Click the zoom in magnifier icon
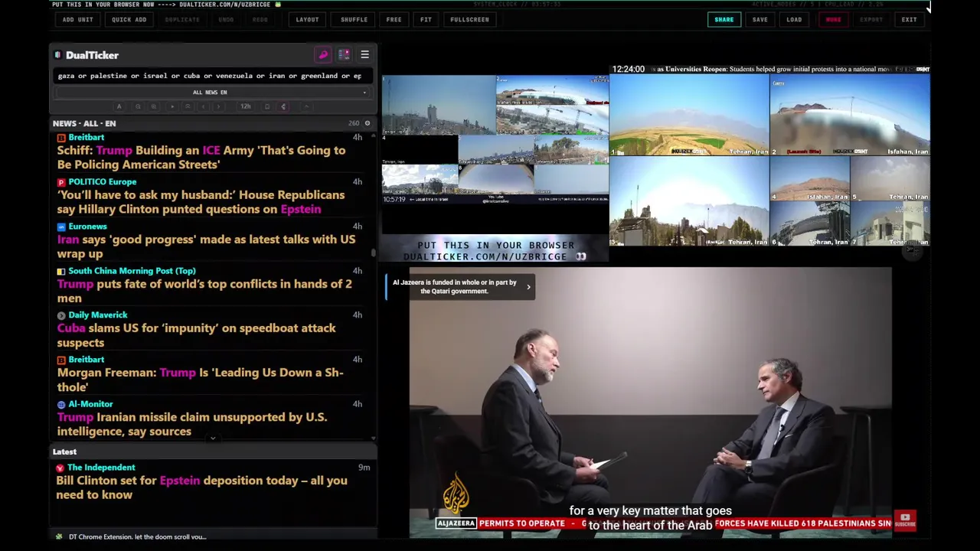 (154, 106)
